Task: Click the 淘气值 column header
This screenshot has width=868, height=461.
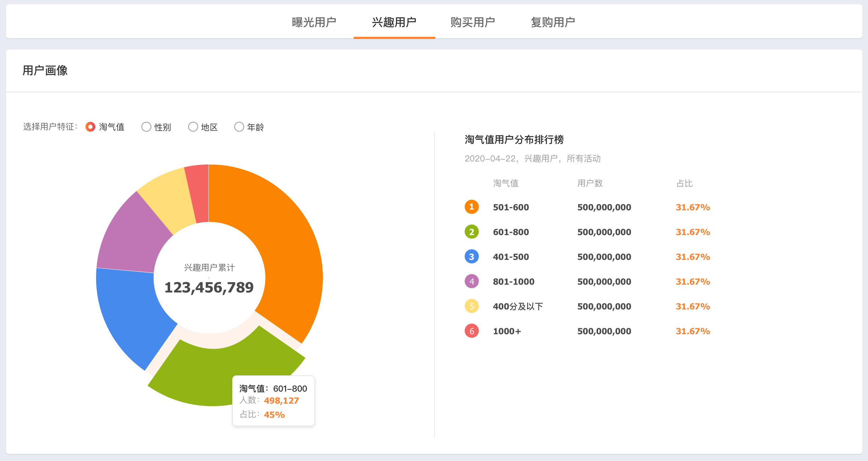Action: coord(506,183)
